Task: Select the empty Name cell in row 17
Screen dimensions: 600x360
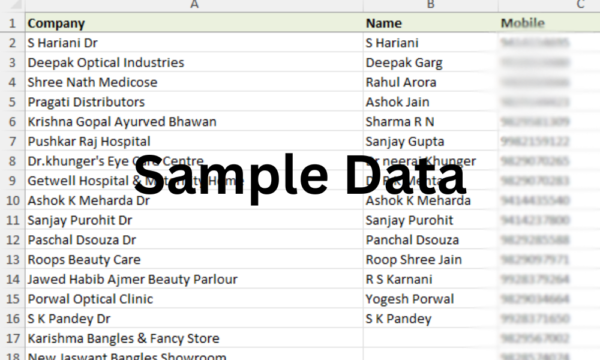Action: pos(430,338)
